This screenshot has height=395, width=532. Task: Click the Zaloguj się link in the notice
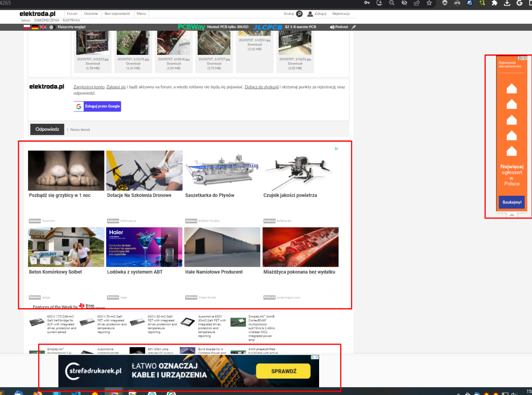click(x=116, y=87)
